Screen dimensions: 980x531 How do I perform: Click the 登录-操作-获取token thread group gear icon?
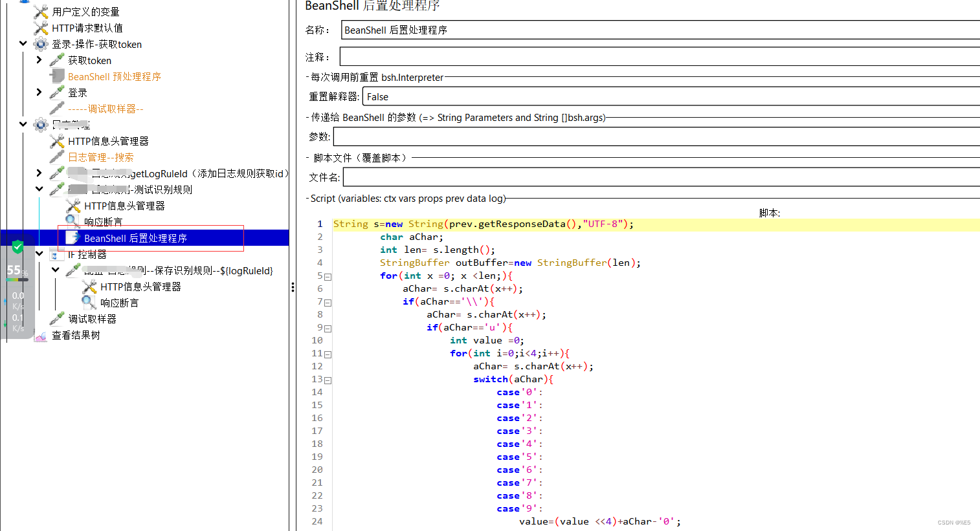pos(41,44)
